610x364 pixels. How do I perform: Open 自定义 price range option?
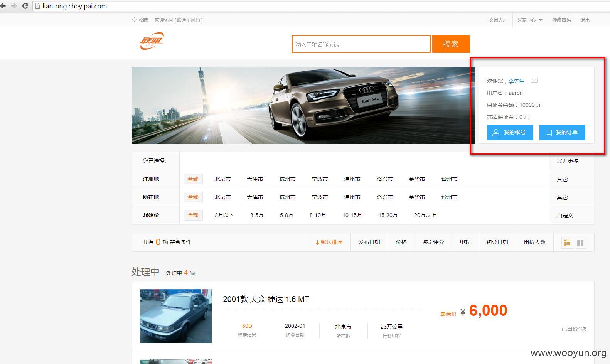pos(565,216)
